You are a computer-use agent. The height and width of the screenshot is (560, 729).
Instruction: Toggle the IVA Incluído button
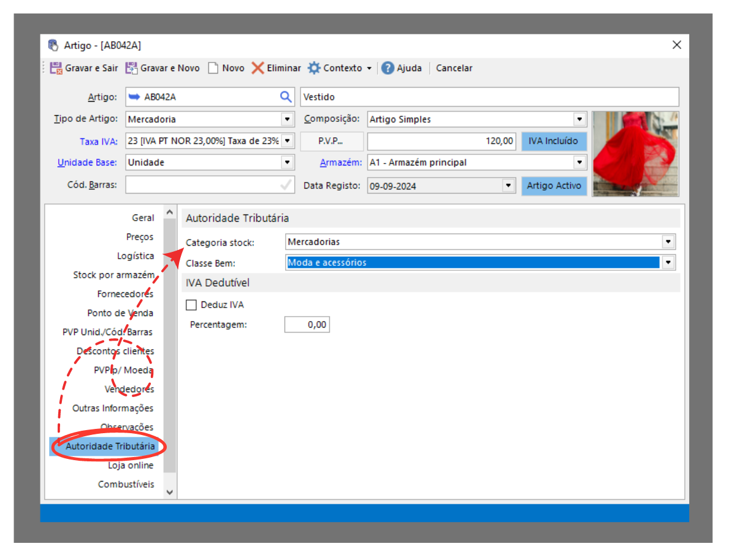553,141
